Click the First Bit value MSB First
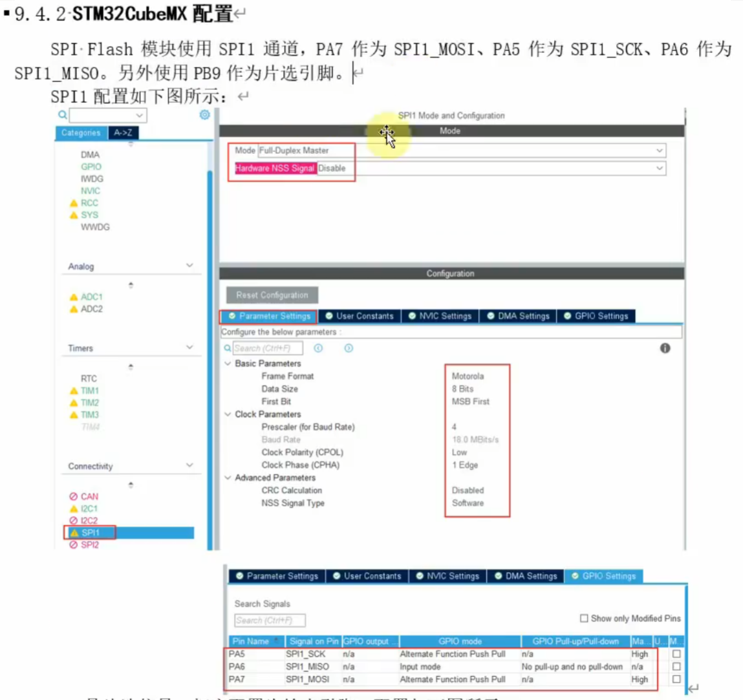 [x=471, y=401]
